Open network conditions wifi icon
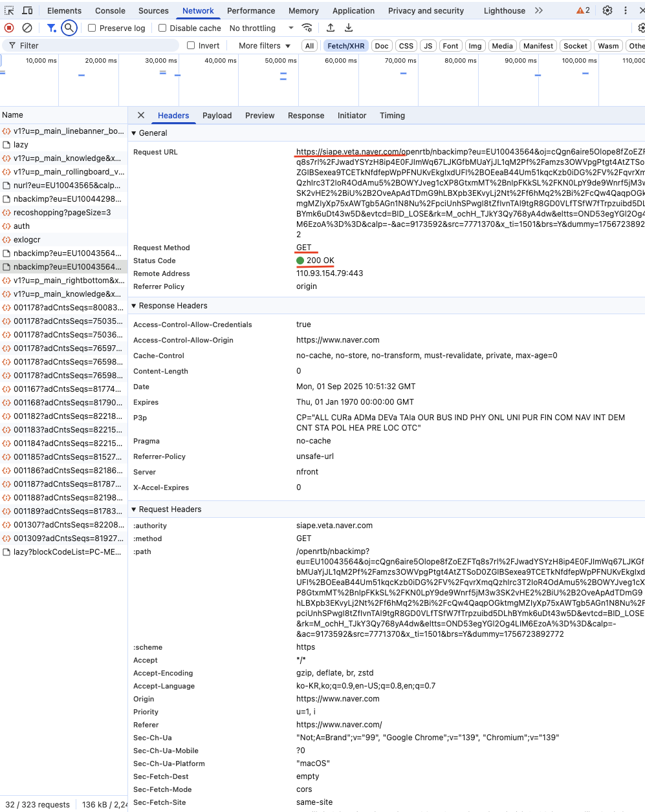This screenshot has height=812, width=645. point(307,28)
